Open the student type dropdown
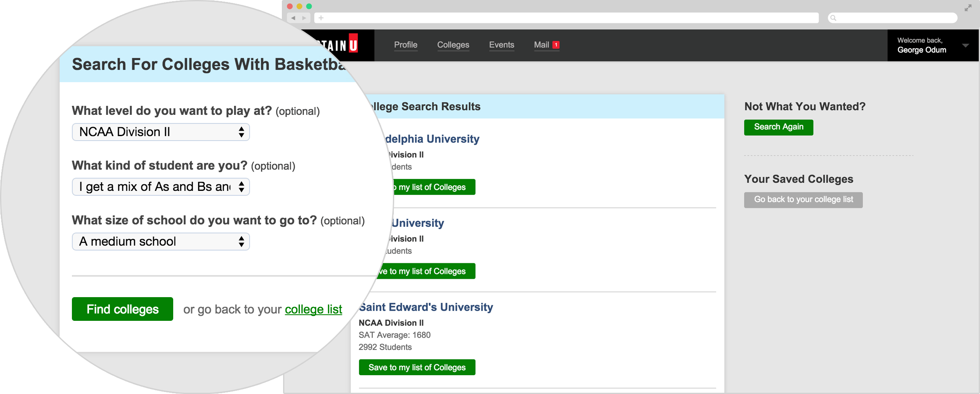This screenshot has height=394, width=980. coord(161,186)
